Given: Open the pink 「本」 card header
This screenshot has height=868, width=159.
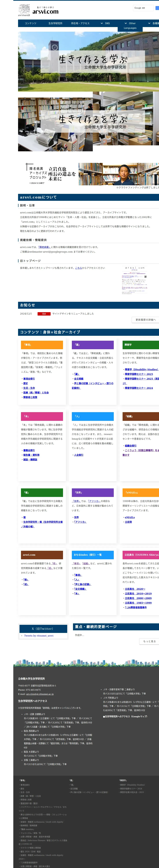Looking at the screenshot, I should point(42,416).
